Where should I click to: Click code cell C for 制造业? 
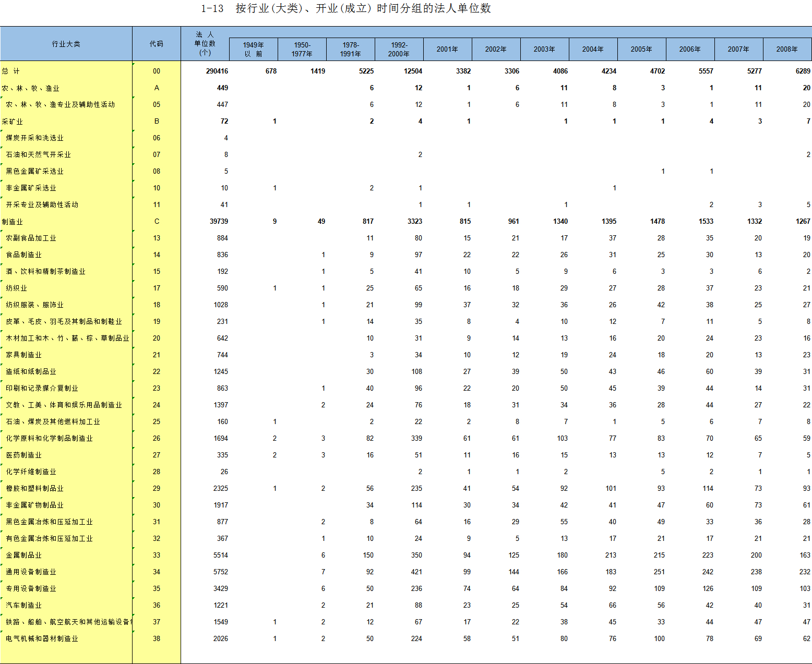pyautogui.click(x=157, y=222)
